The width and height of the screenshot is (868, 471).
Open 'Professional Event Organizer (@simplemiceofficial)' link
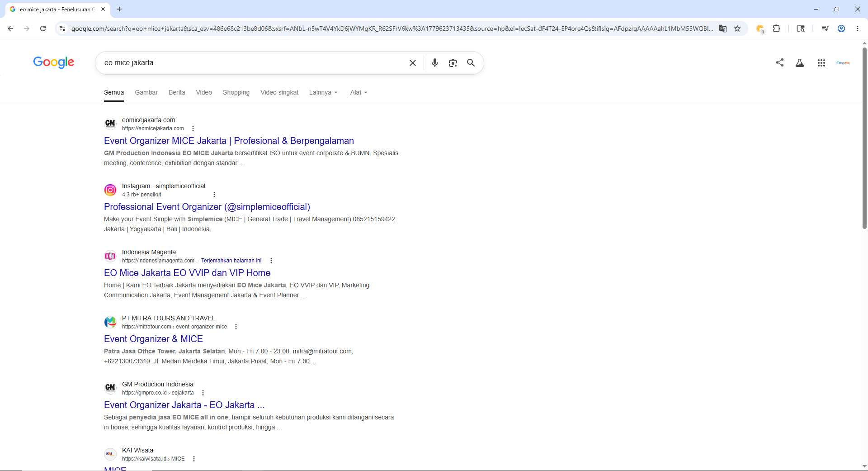tap(207, 207)
